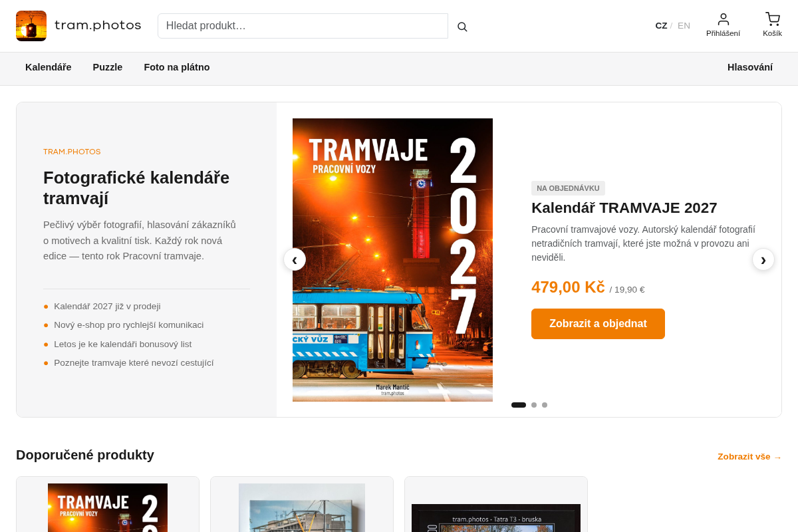Select the second carousel indicator dot
798x532 pixels.
coord(534,405)
